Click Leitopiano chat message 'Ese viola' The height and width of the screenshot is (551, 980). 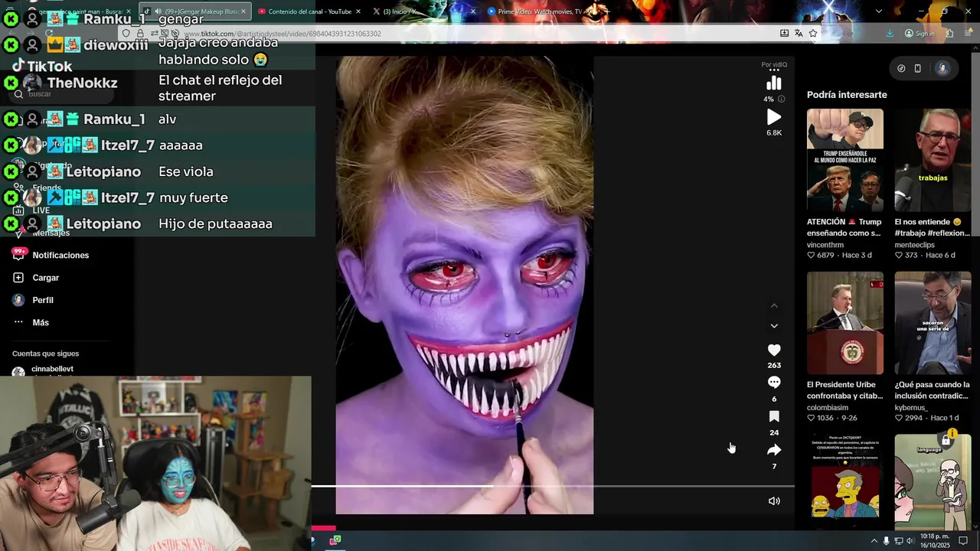coord(186,171)
